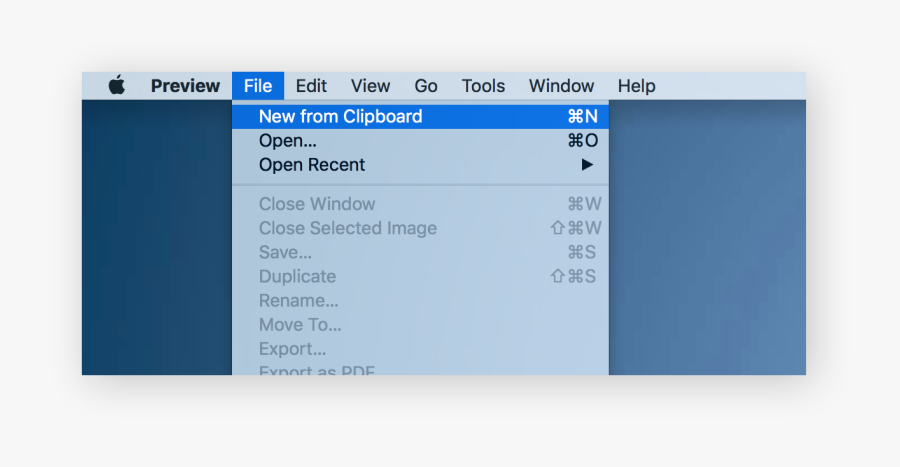Open the Apple menu icon
The height and width of the screenshot is (467, 900).
117,85
